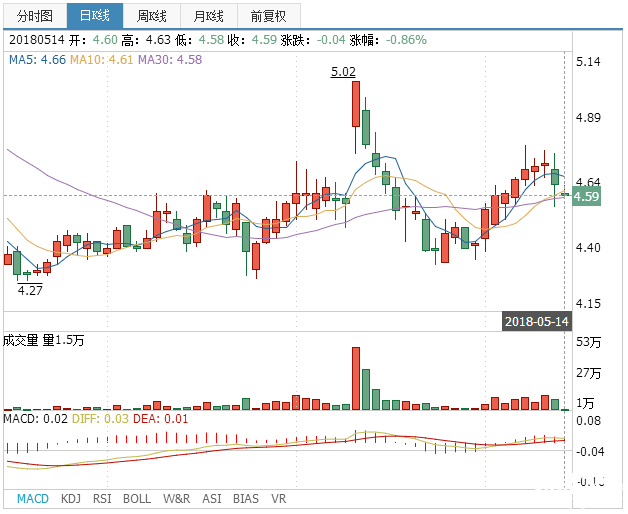Click the 20180514 date in header

pos(37,40)
